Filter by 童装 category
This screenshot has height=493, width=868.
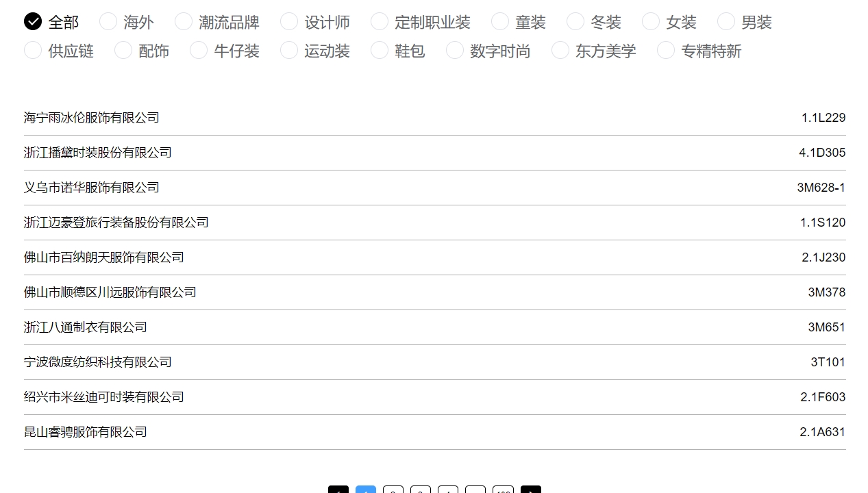click(x=519, y=22)
